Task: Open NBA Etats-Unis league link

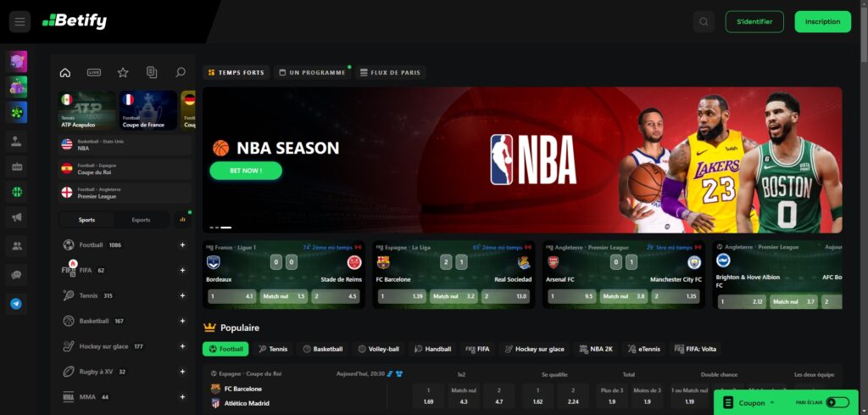Action: (x=125, y=145)
